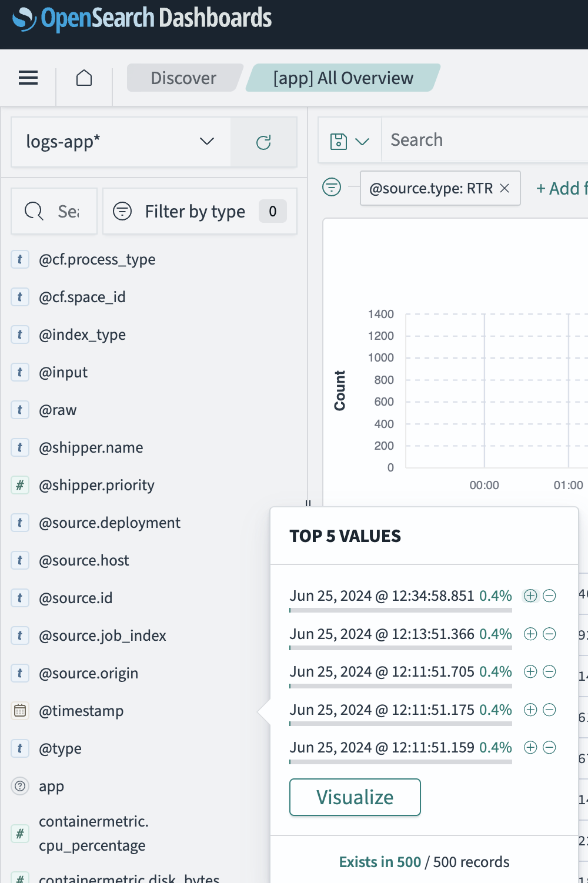Open filter options icon left of filter pill
588x883 pixels.
332,188
